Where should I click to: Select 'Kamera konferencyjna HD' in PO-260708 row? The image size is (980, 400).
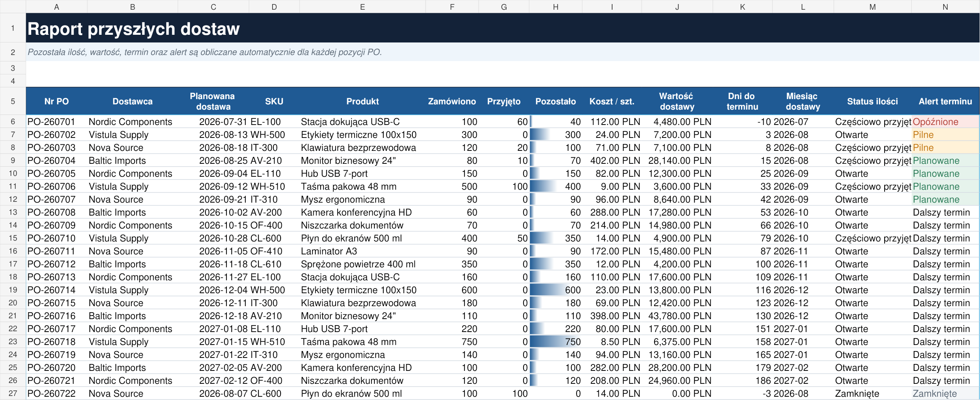click(363, 212)
